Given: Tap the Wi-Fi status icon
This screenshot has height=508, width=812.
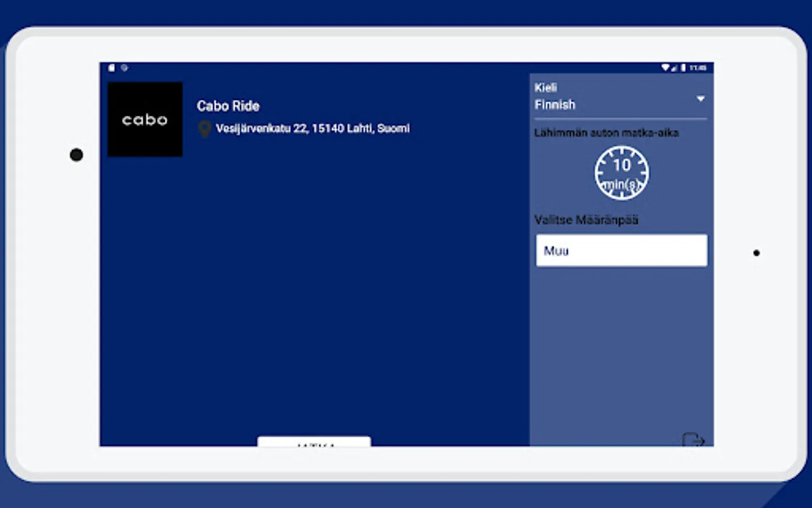Looking at the screenshot, I should pyautogui.click(x=665, y=68).
